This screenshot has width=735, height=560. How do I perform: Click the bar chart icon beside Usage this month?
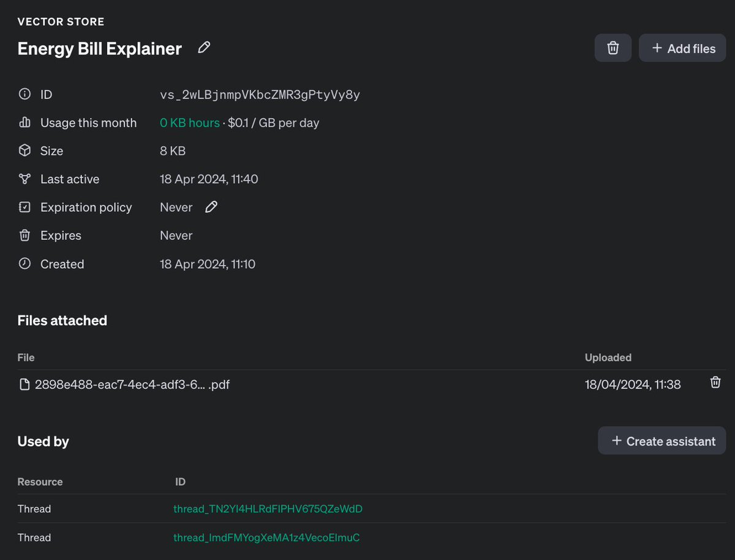pos(24,122)
